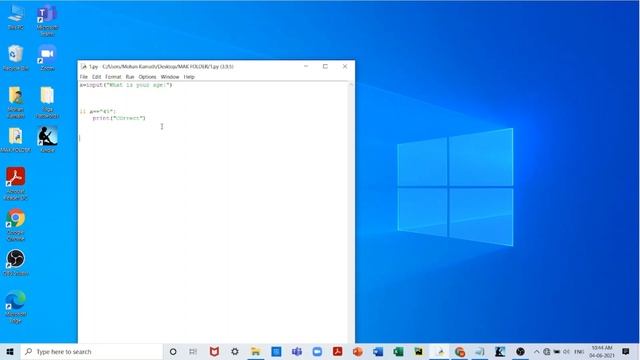The width and height of the screenshot is (640, 360).
Task: Click the print("Correct") code line
Action: [x=119, y=118]
